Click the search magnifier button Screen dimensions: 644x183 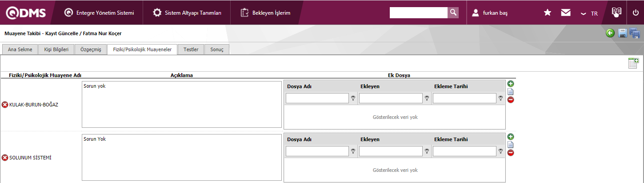(x=453, y=12)
